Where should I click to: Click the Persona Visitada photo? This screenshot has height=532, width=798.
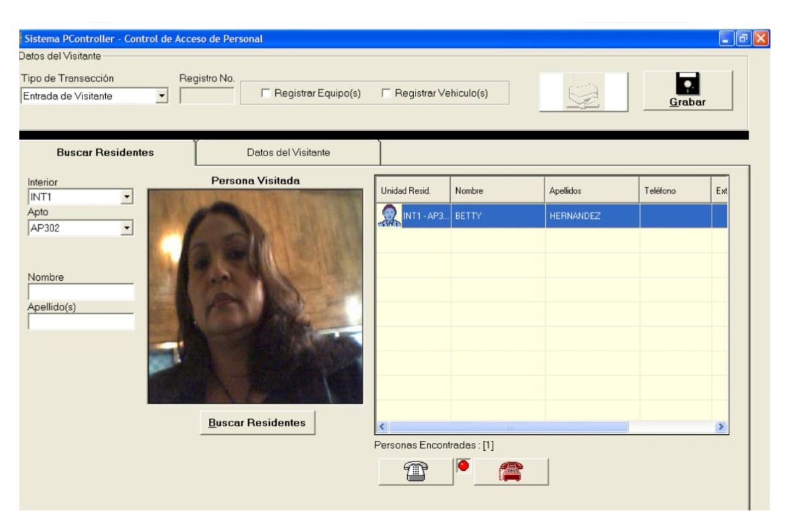(x=255, y=297)
